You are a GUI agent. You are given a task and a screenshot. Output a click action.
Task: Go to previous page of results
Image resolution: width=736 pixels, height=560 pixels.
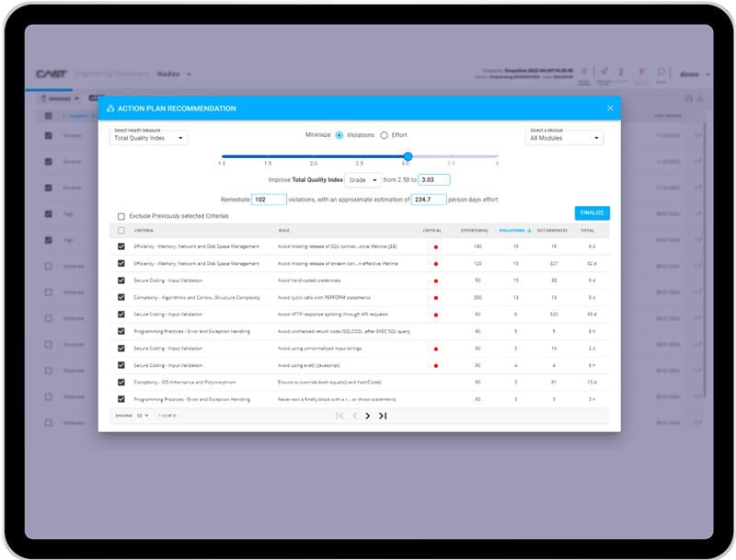pyautogui.click(x=354, y=416)
